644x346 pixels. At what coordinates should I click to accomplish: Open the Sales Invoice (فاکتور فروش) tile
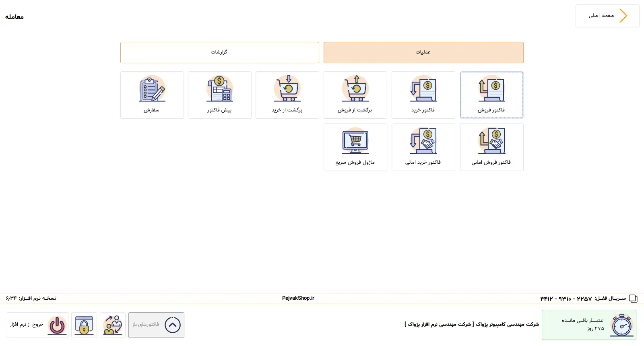[x=491, y=95]
